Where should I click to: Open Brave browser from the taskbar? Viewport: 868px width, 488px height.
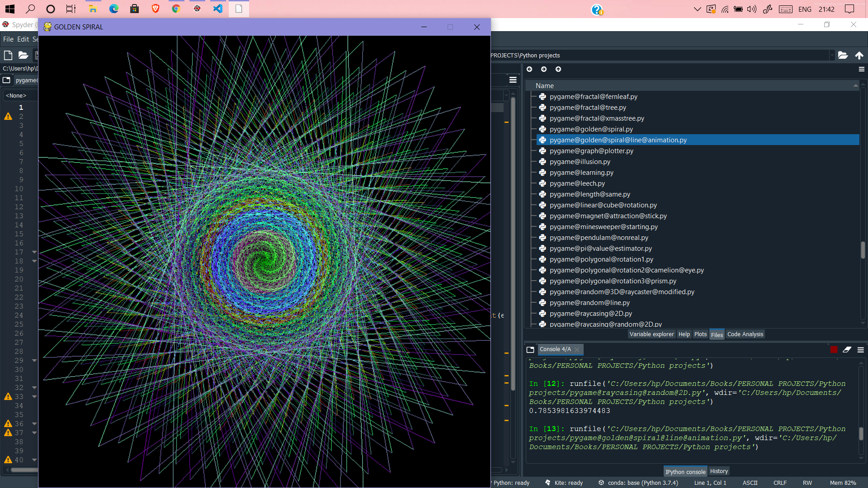(156, 9)
